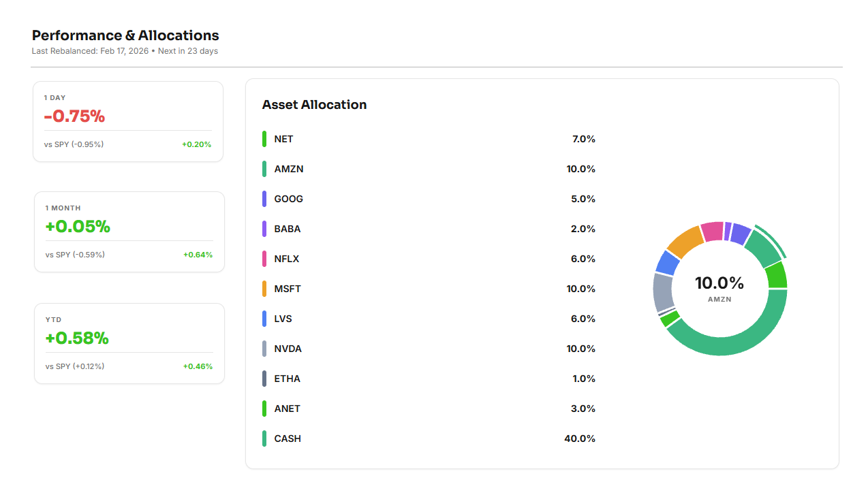Image resolution: width=868 pixels, height=493 pixels.
Task: Click the NFLX pink color swatch
Action: coord(264,259)
